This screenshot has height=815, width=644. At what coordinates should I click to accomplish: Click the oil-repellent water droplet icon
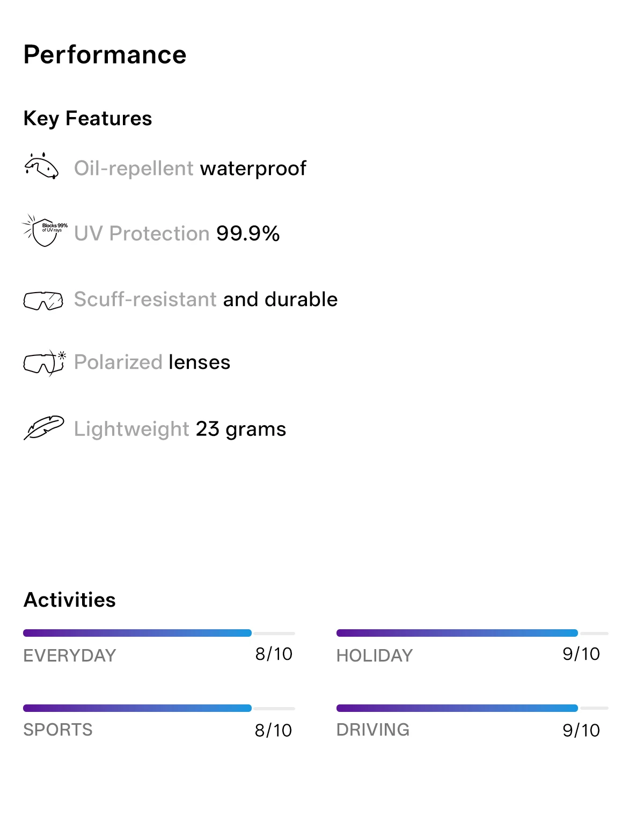point(41,166)
